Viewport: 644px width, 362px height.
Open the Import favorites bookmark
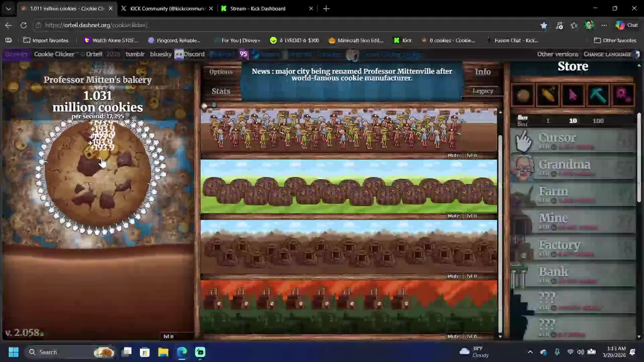(45, 40)
